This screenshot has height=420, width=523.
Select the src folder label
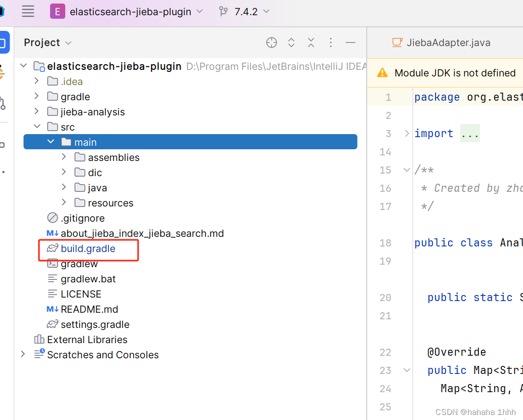[68, 127]
